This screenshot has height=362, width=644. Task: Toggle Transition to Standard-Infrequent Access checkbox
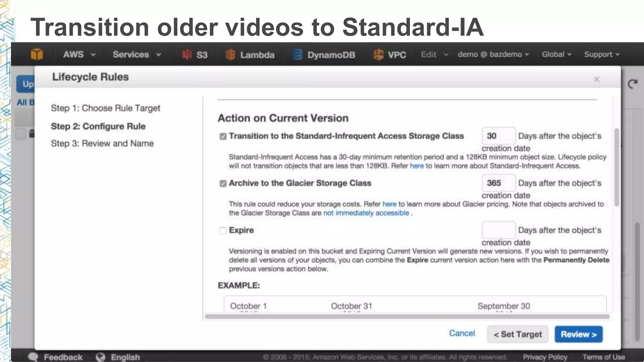point(223,136)
